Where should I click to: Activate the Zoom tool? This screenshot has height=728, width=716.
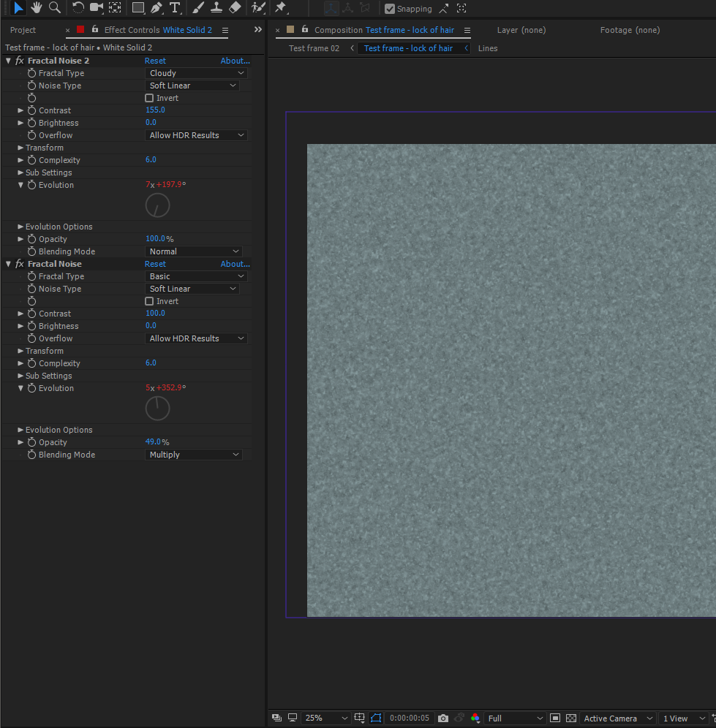pyautogui.click(x=55, y=8)
